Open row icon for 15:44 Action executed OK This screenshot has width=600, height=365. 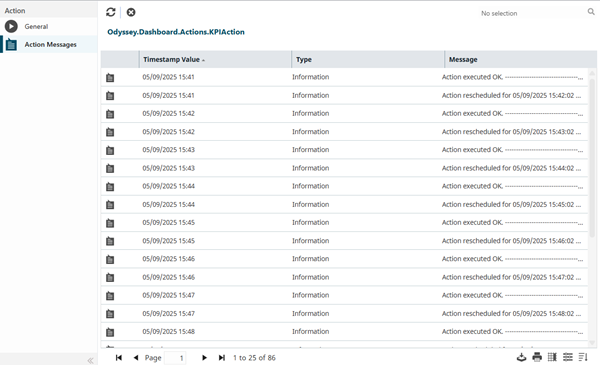pyautogui.click(x=110, y=187)
